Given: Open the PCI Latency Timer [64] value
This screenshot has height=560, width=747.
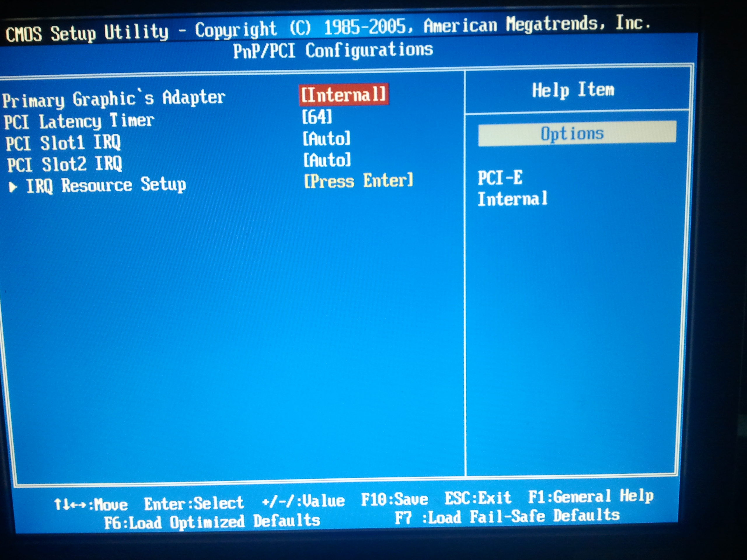Looking at the screenshot, I should pos(317,117).
